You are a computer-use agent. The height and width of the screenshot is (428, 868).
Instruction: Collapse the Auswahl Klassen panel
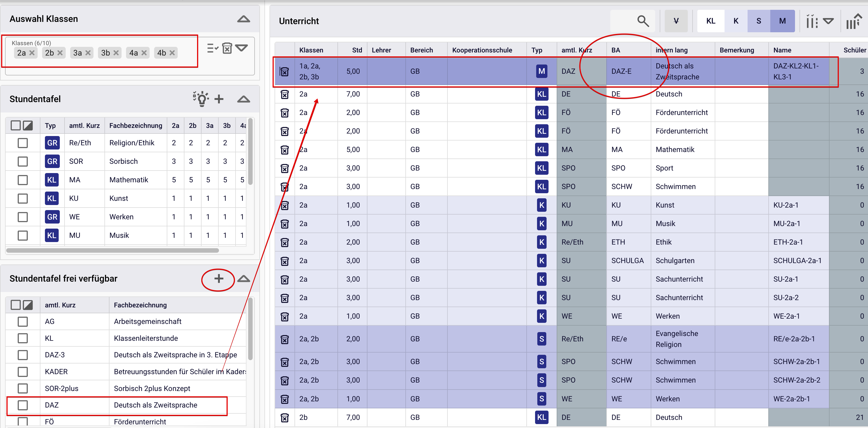pyautogui.click(x=243, y=19)
